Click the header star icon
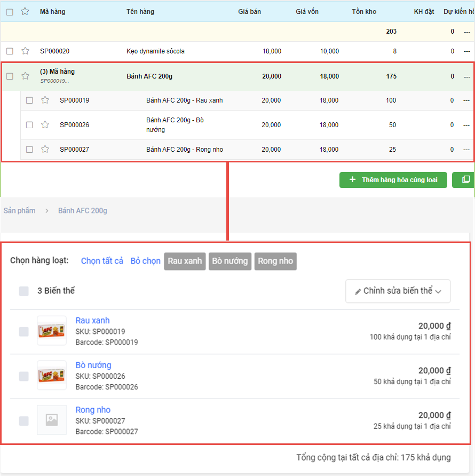The image size is (475, 476). (x=25, y=12)
